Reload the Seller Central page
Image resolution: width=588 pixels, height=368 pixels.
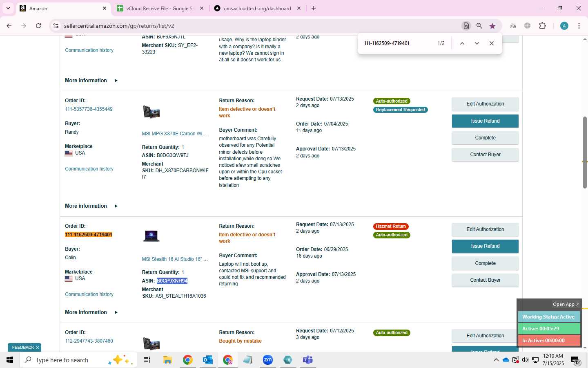click(38, 26)
